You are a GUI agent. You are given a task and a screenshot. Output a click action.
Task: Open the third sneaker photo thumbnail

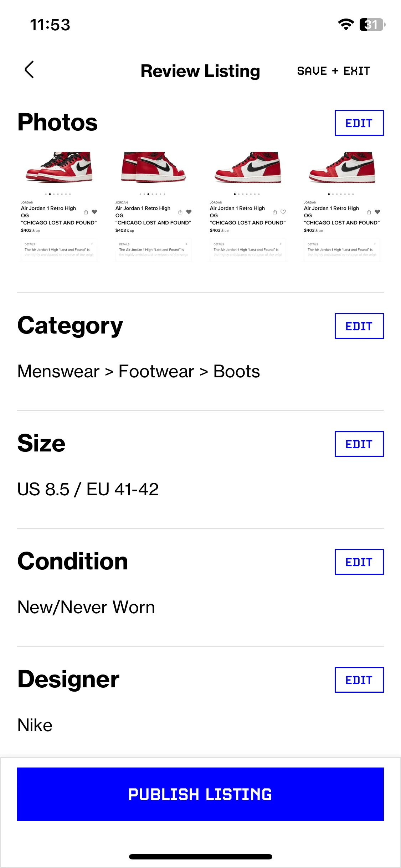click(x=248, y=207)
